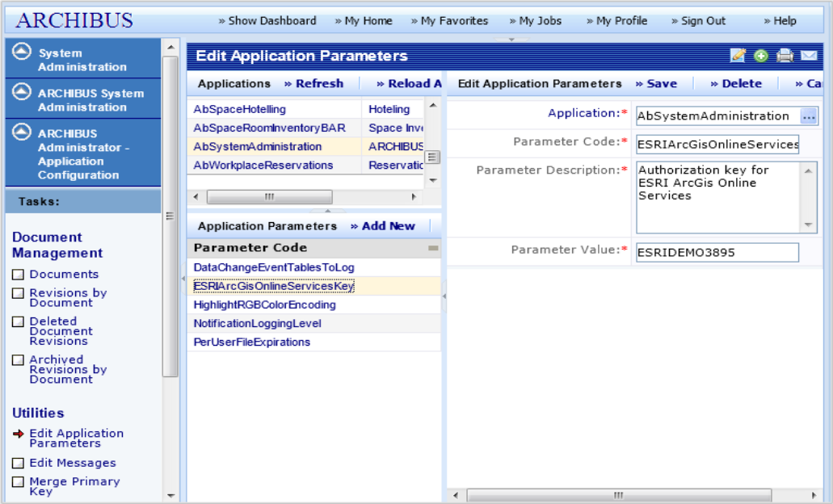Open the Application lookup ellipsis button
The image size is (833, 504).
click(x=809, y=116)
